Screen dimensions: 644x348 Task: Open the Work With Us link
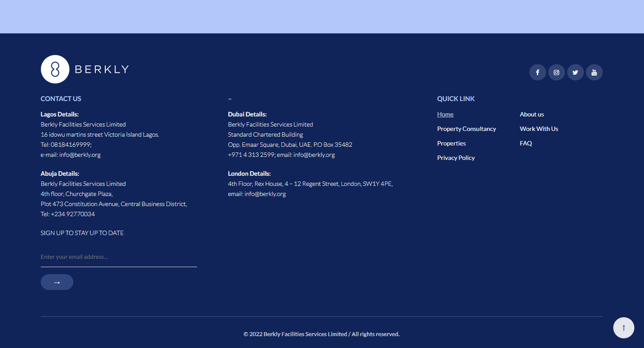tap(539, 129)
